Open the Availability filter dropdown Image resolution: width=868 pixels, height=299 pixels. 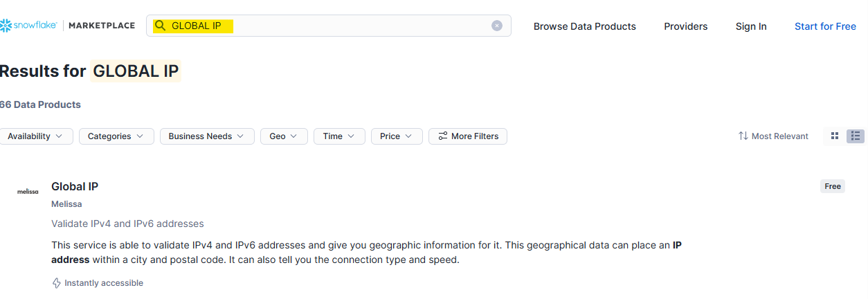click(x=36, y=136)
